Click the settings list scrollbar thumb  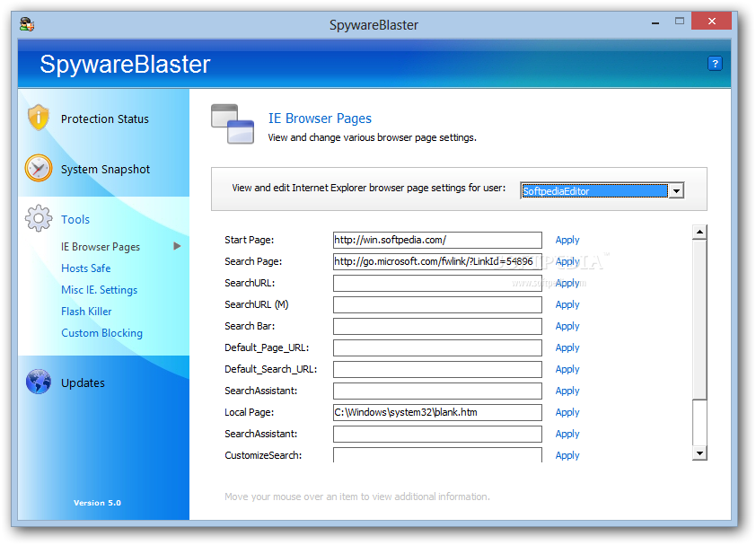(x=699, y=320)
